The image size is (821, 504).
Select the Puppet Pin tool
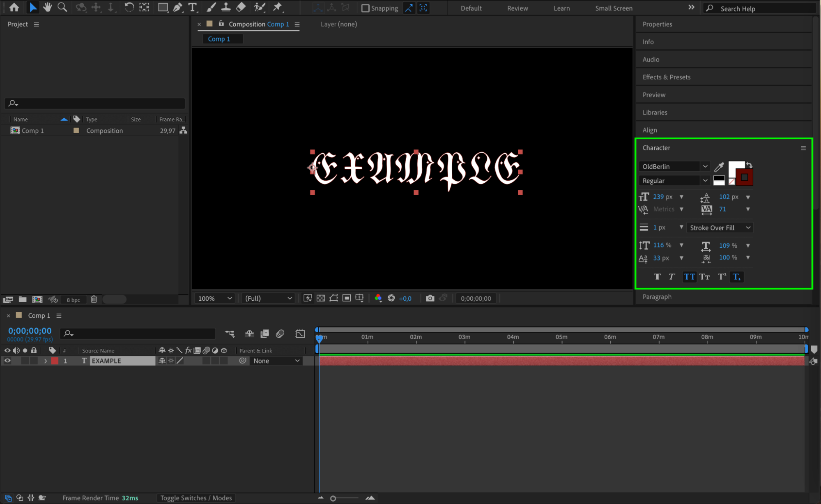[x=278, y=7]
